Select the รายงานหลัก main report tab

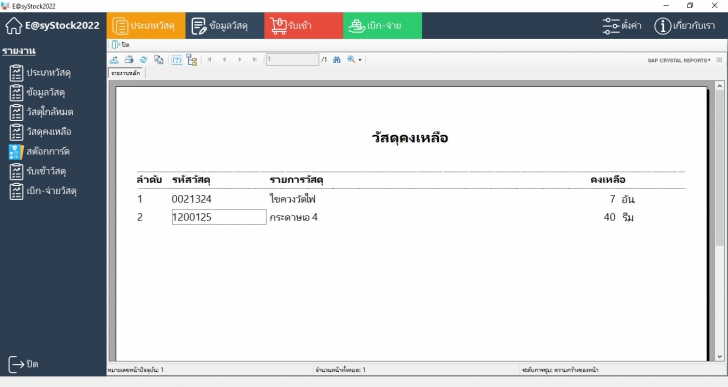pyautogui.click(x=126, y=73)
